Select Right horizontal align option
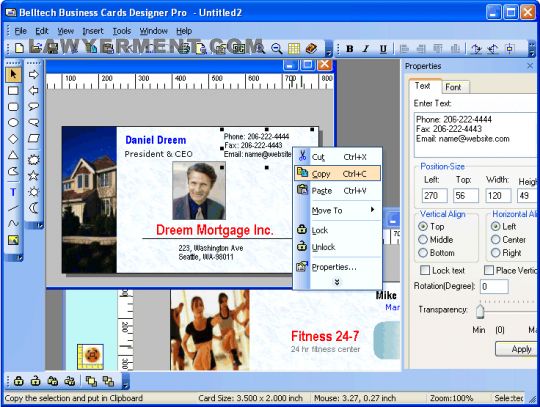Screen dimensions: 540x407 496,253
